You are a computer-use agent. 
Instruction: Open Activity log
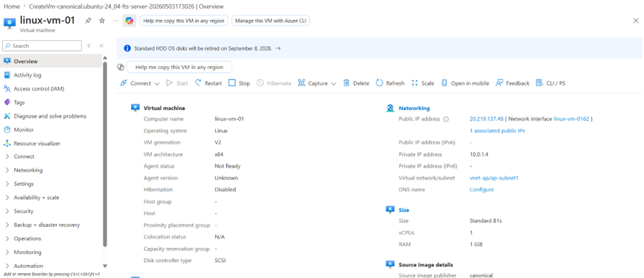pyautogui.click(x=27, y=75)
